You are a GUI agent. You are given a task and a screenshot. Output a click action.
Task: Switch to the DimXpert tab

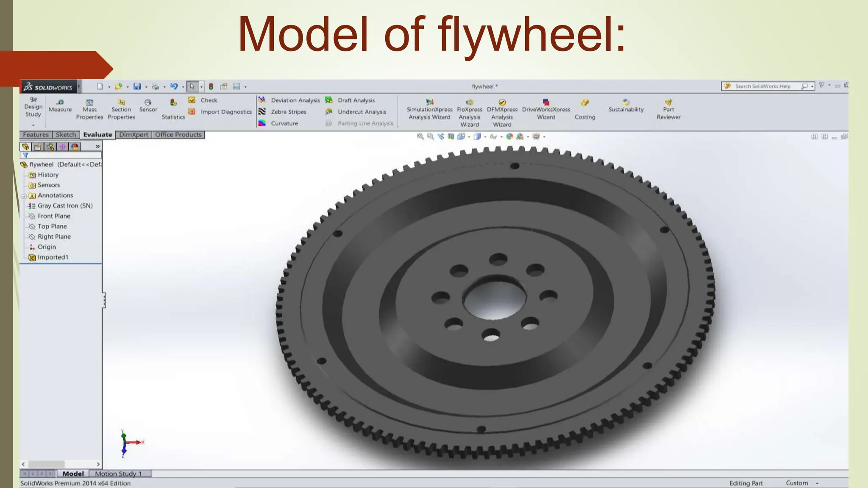[x=134, y=135]
